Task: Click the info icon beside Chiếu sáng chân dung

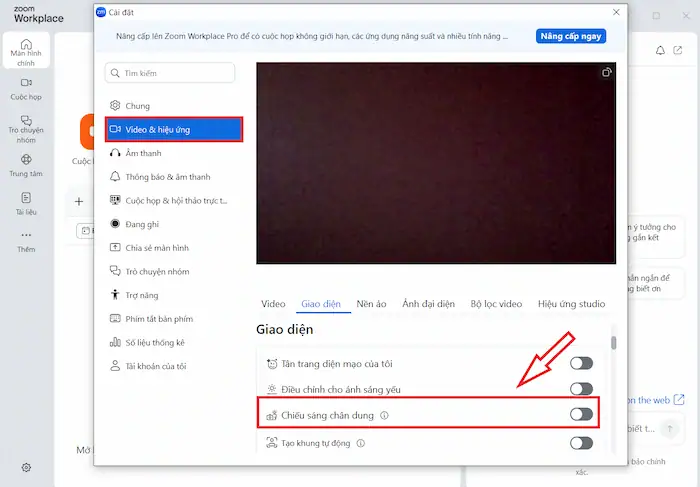Action: pyautogui.click(x=384, y=415)
